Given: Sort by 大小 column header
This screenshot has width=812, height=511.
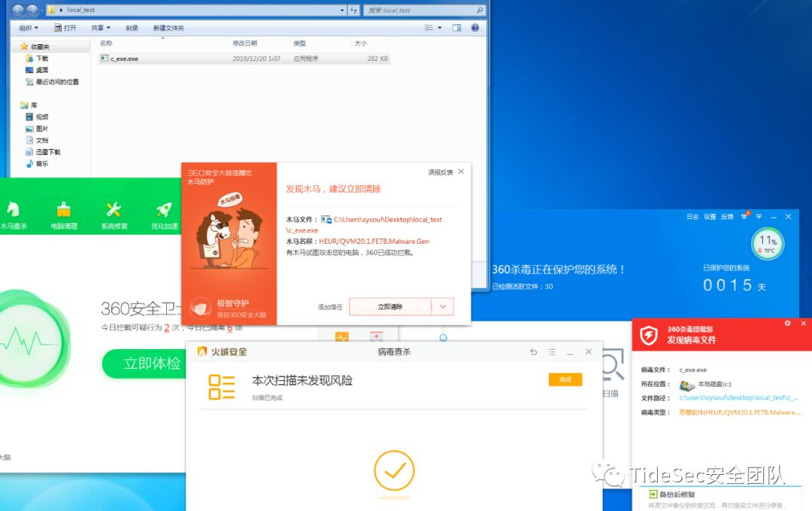Looking at the screenshot, I should pos(370,44).
